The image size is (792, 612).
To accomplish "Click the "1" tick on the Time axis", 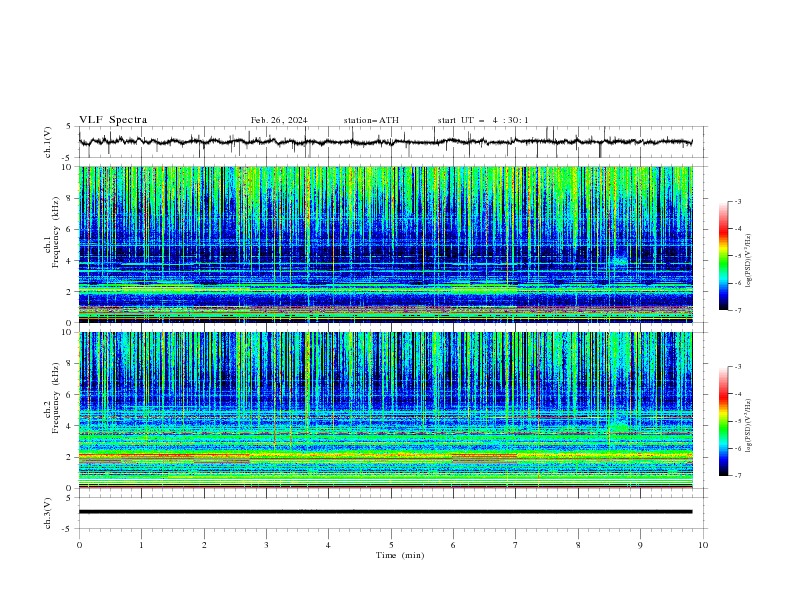I will 141,545.
